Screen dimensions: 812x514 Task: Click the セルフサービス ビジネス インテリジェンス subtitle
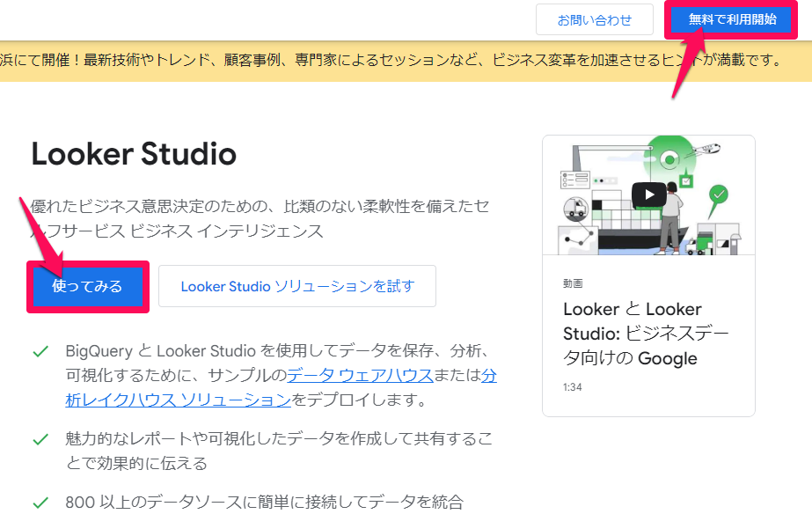[x=259, y=218]
